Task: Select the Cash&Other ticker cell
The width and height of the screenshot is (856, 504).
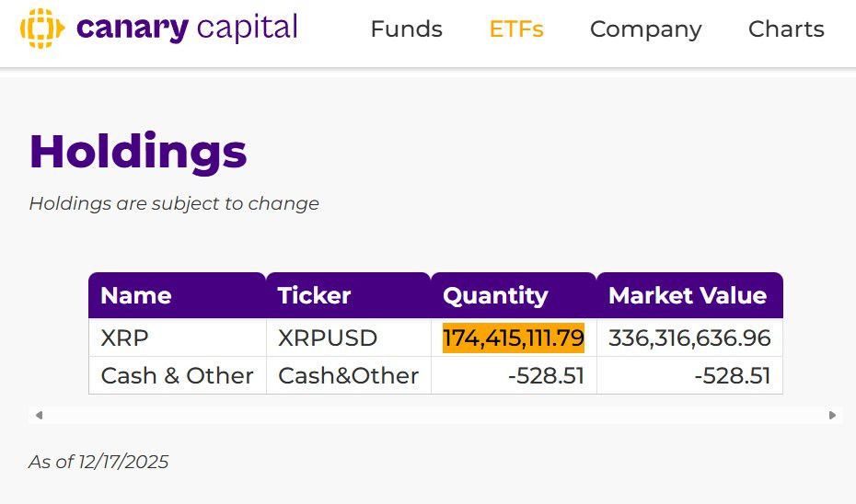Action: click(x=348, y=375)
